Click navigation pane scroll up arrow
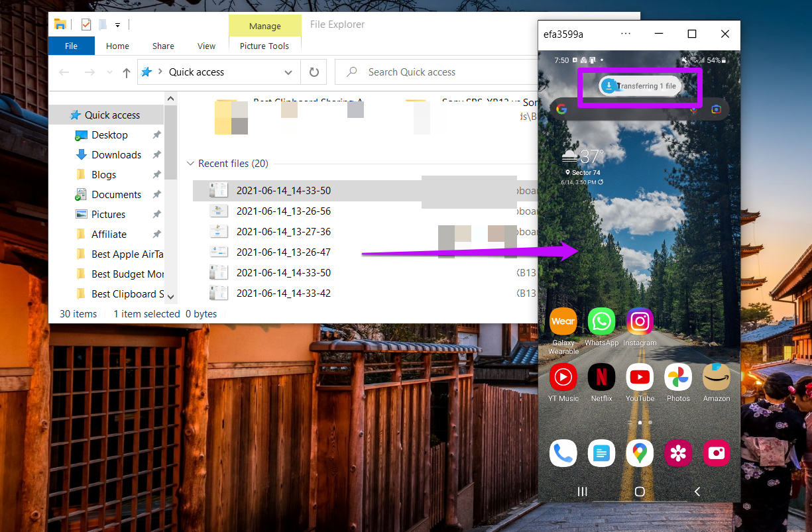The image size is (812, 532). point(170,99)
